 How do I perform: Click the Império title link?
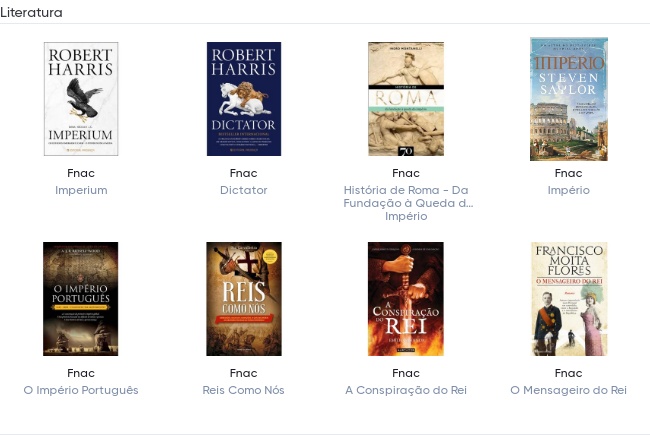pyautogui.click(x=569, y=190)
